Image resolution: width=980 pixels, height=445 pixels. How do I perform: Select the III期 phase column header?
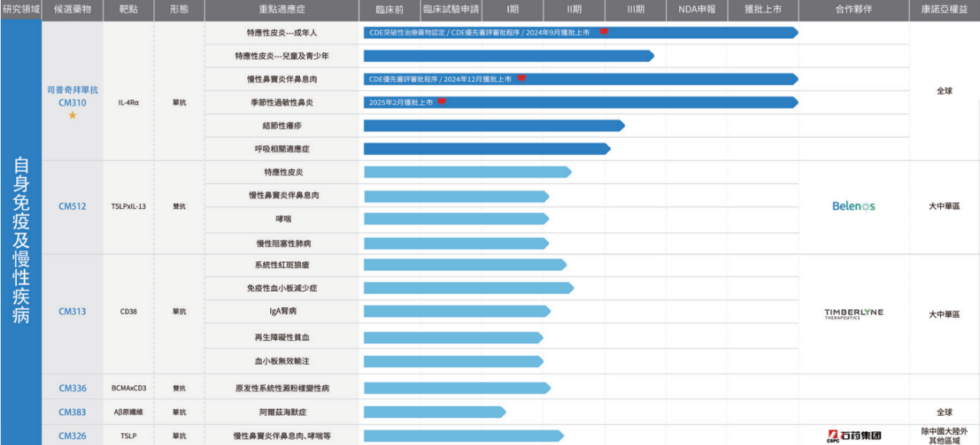pyautogui.click(x=635, y=10)
